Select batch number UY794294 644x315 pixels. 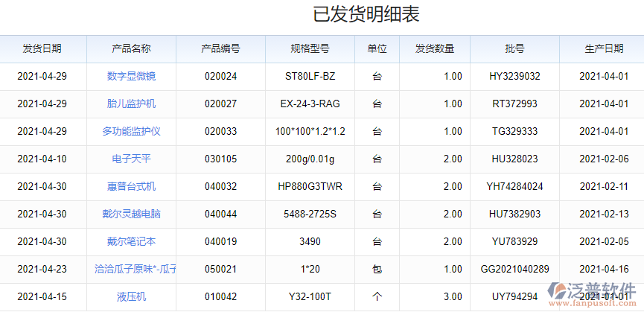(x=514, y=296)
